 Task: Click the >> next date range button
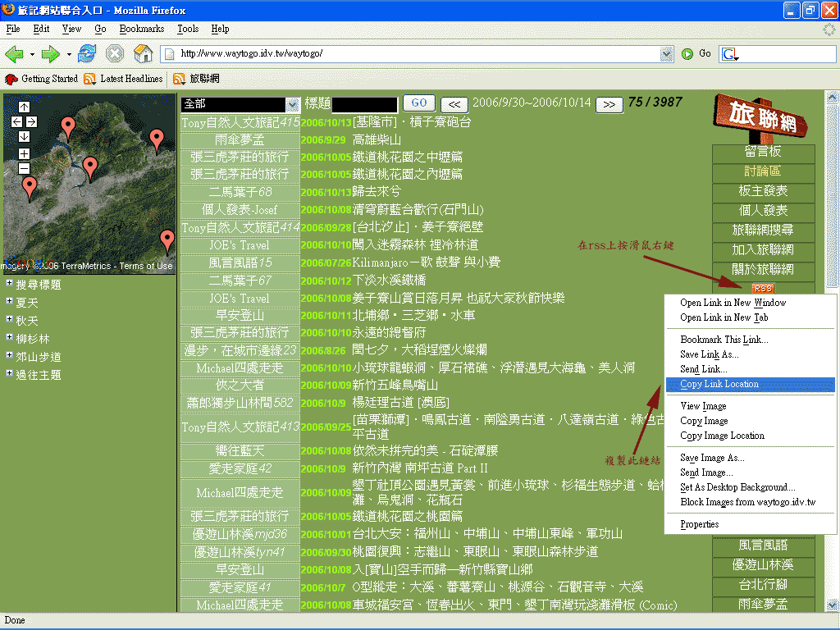[608, 104]
